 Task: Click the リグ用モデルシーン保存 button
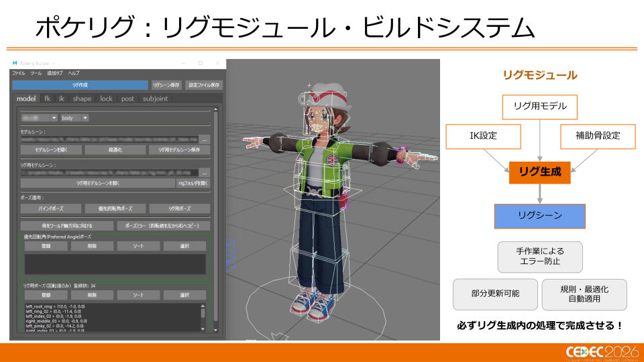180,149
